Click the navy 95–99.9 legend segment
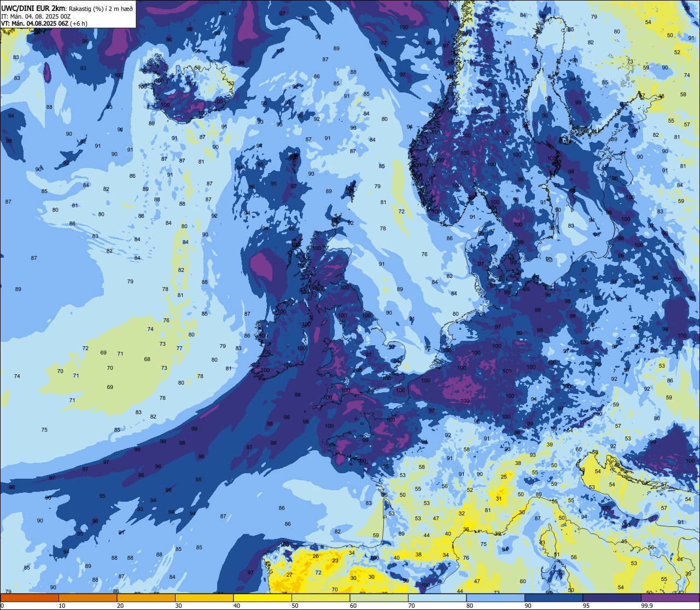Viewport: 700px width, 610px height. coord(612,597)
